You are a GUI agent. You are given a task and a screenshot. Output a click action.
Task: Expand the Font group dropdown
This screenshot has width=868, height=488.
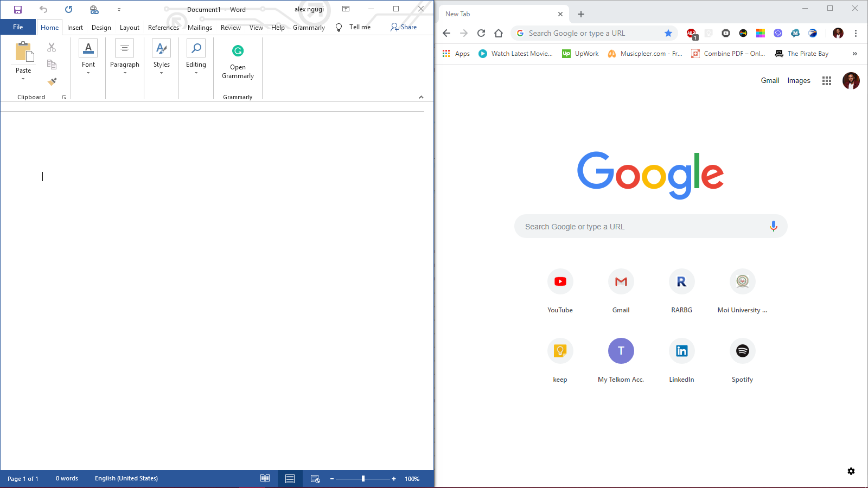[88, 73]
